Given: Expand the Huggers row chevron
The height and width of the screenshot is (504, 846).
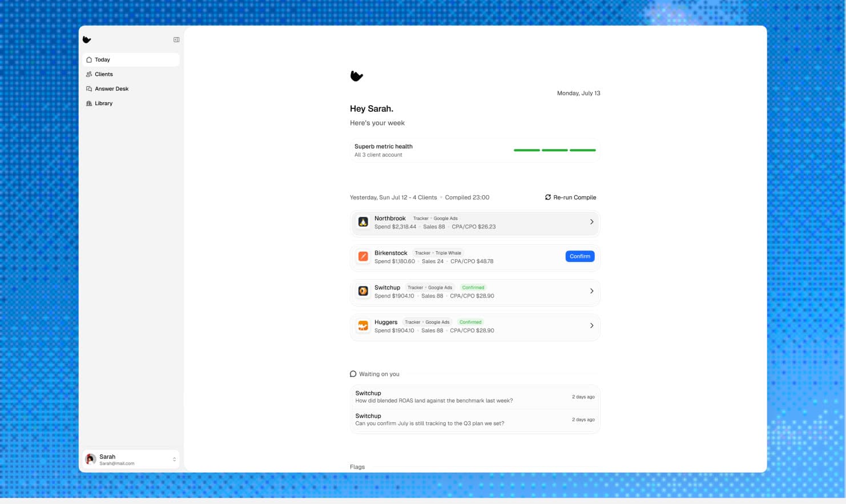Looking at the screenshot, I should click(x=591, y=325).
